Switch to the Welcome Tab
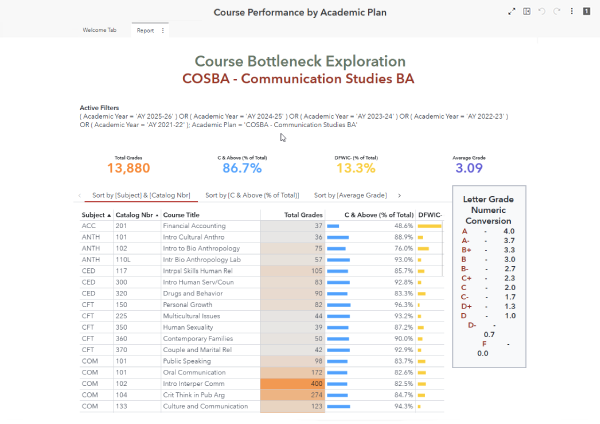 click(99, 30)
